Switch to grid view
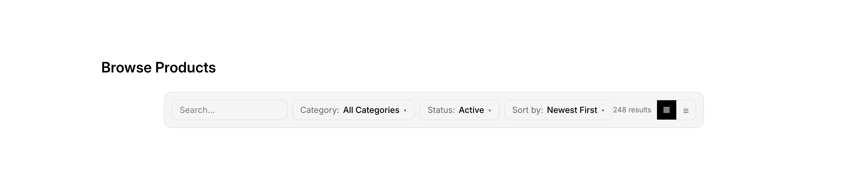Image resolution: width=868 pixels, height=186 pixels. [x=666, y=110]
